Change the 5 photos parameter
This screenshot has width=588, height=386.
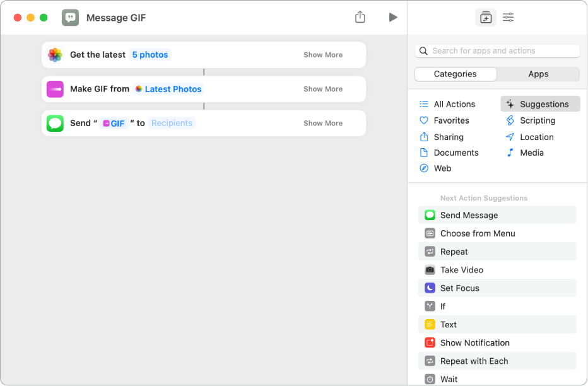click(150, 55)
